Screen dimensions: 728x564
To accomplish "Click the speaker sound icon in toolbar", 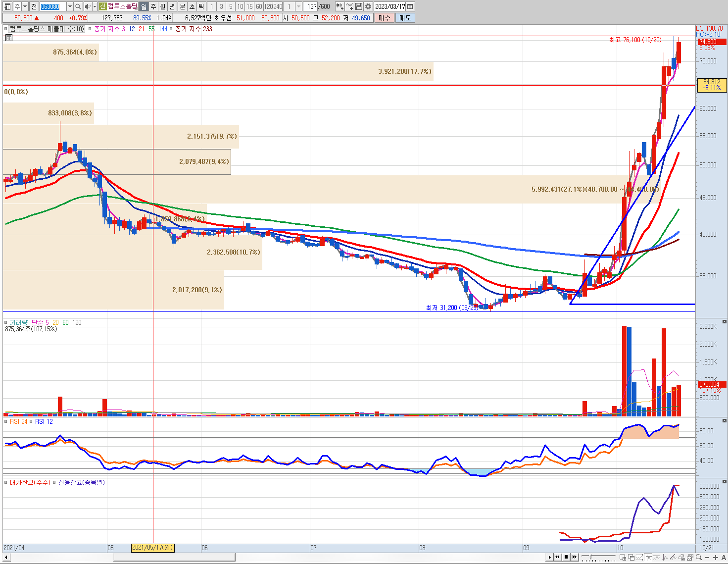I will pyautogui.click(x=87, y=6).
